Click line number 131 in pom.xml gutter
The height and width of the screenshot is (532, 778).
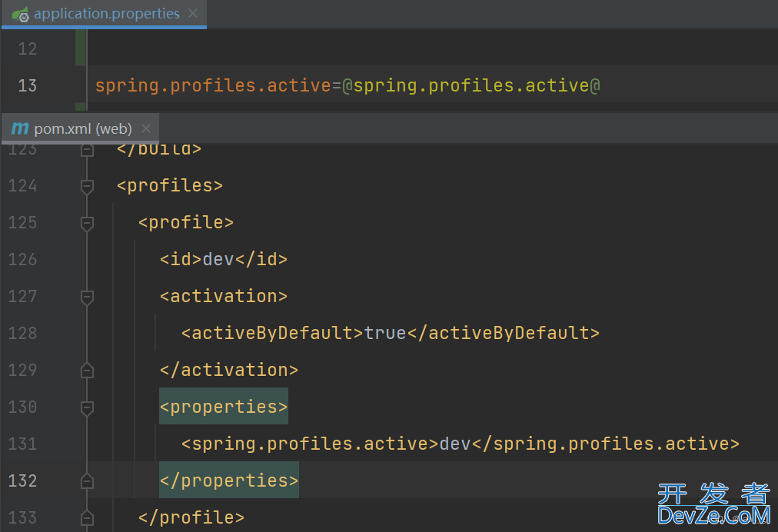click(x=22, y=444)
